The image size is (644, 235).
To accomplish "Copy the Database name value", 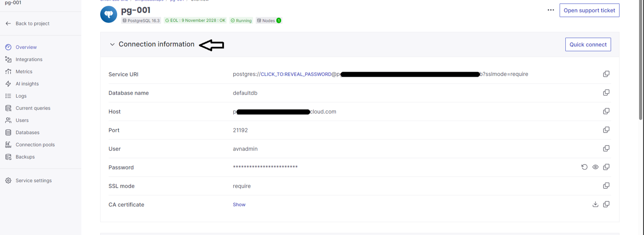I will [606, 93].
